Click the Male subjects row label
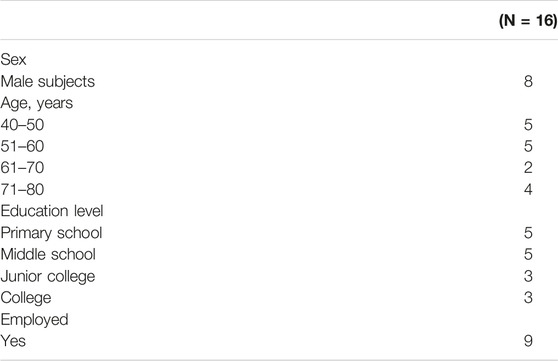The width and height of the screenshot is (558, 361). [48, 82]
